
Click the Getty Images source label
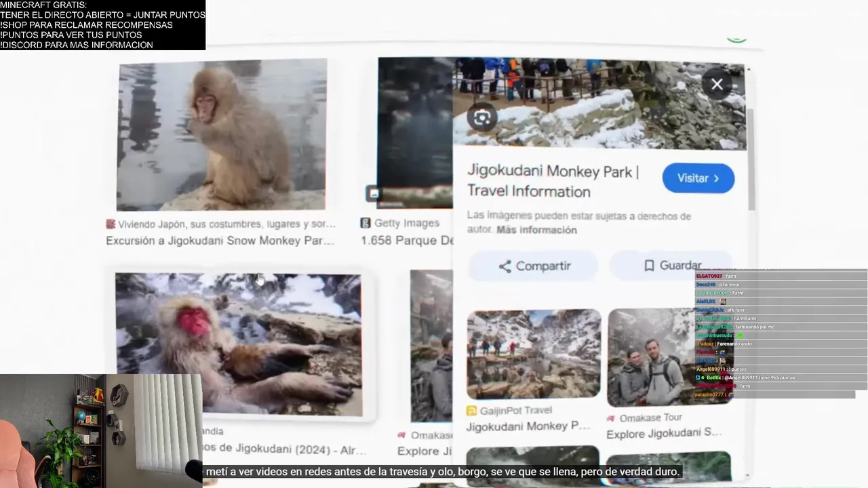pos(407,223)
